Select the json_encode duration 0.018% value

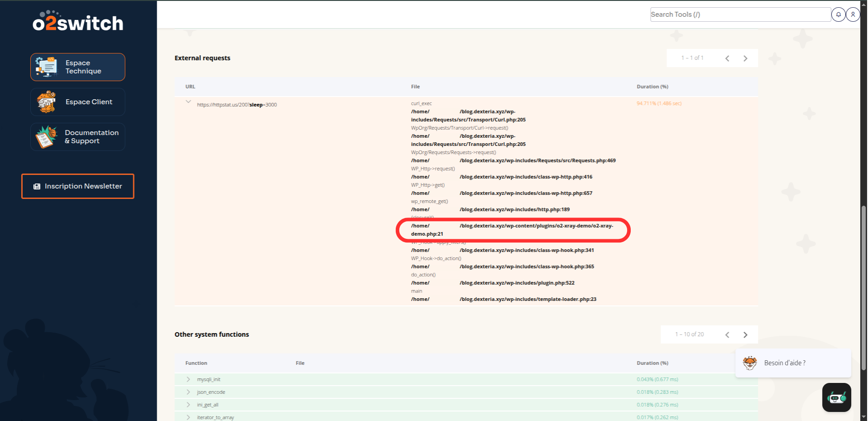pyautogui.click(x=657, y=392)
